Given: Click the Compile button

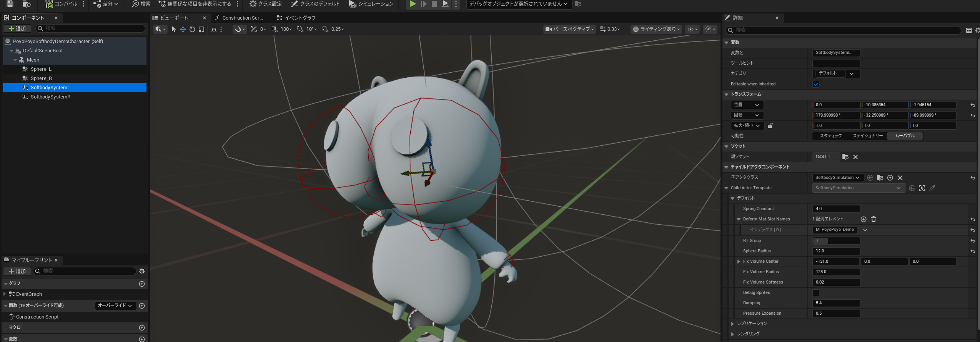Looking at the screenshot, I should click(x=62, y=4).
